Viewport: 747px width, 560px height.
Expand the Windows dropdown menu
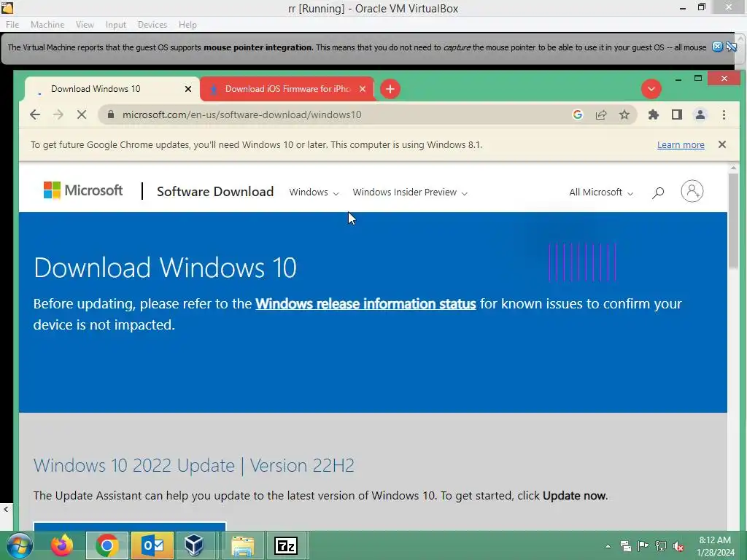314,192
